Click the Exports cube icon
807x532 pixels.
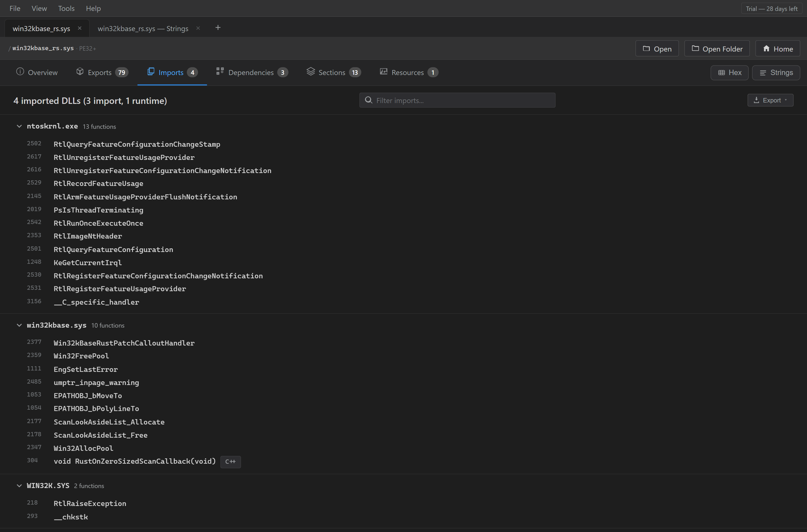(80, 71)
